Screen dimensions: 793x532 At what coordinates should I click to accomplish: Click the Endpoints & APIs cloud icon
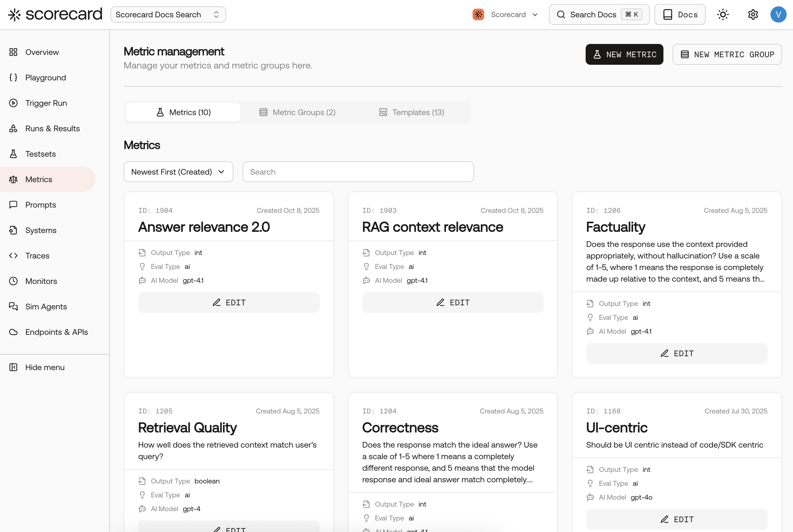pyautogui.click(x=13, y=332)
